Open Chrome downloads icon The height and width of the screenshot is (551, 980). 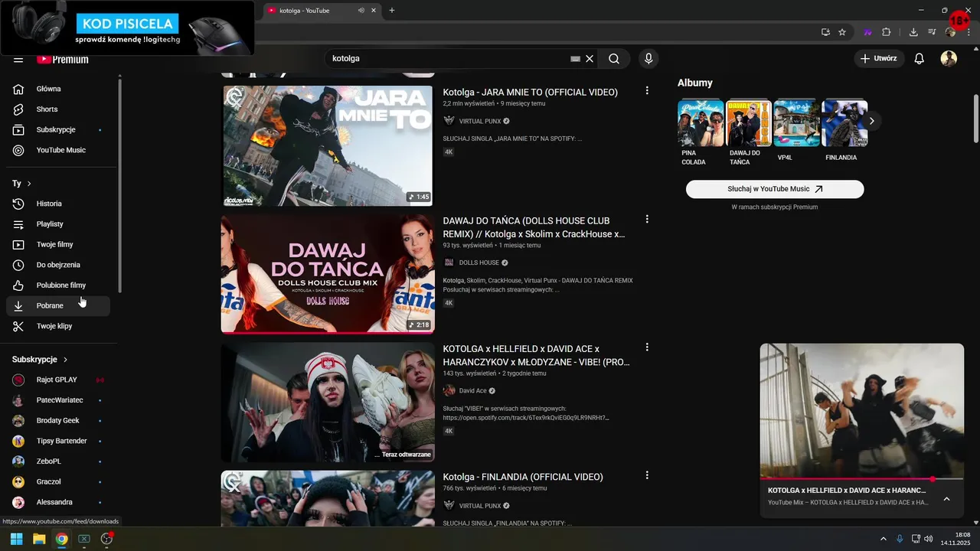[x=913, y=32]
